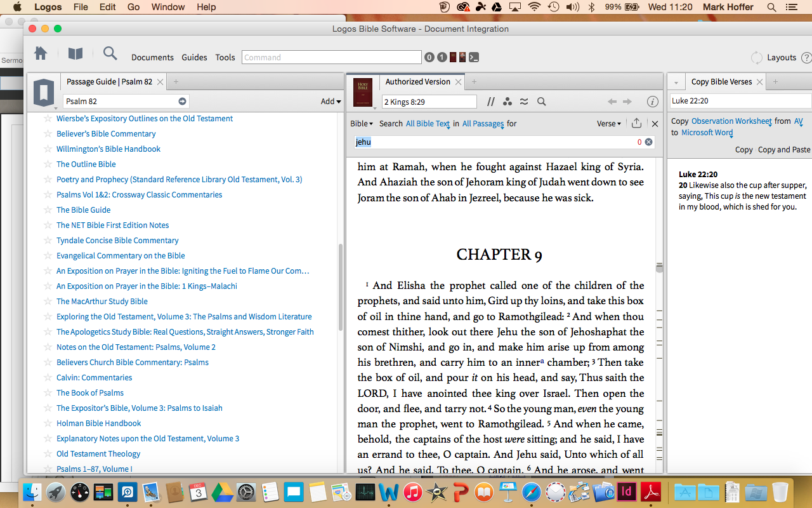Clear the jehu search text
Screen dimensions: 812x508
pos(648,142)
